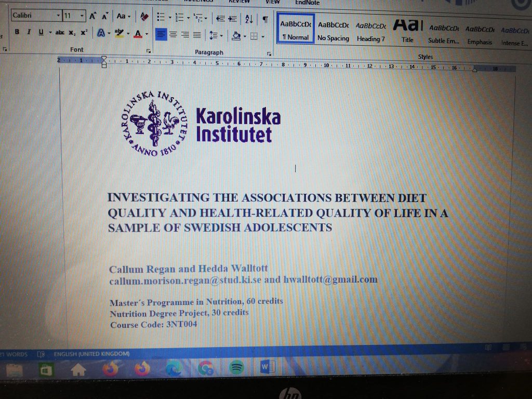
Task: Expand Multilevel List dropdown arrow
Action: click(206, 18)
